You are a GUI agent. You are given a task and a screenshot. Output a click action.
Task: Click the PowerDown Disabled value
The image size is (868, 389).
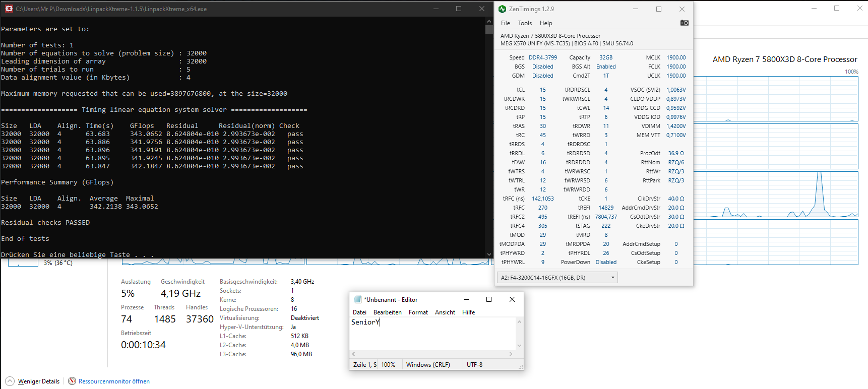pos(606,262)
